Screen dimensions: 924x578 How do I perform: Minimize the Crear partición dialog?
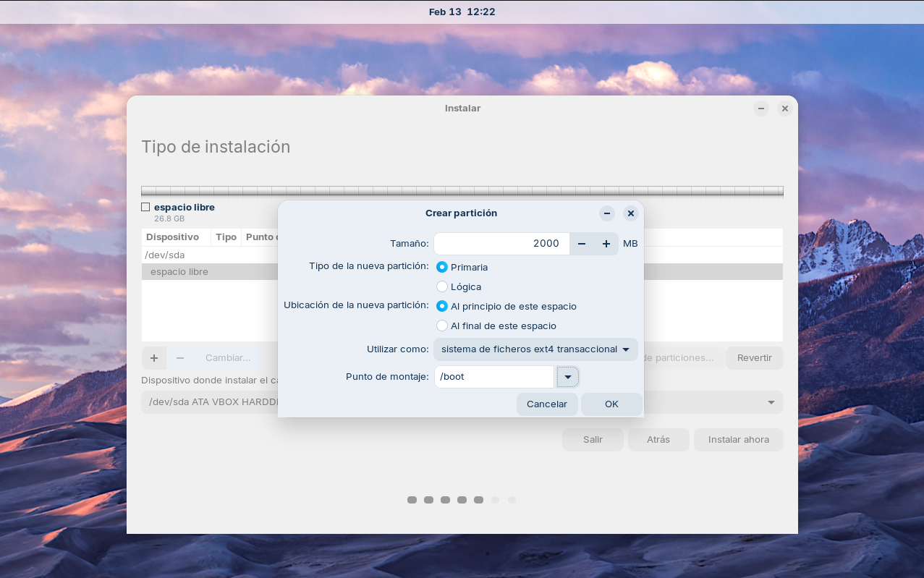607,213
